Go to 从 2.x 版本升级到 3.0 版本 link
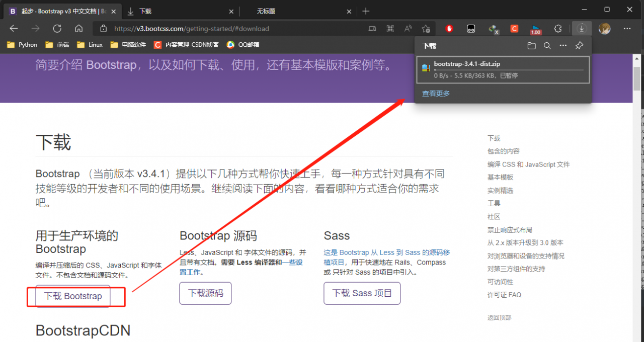 point(525,243)
